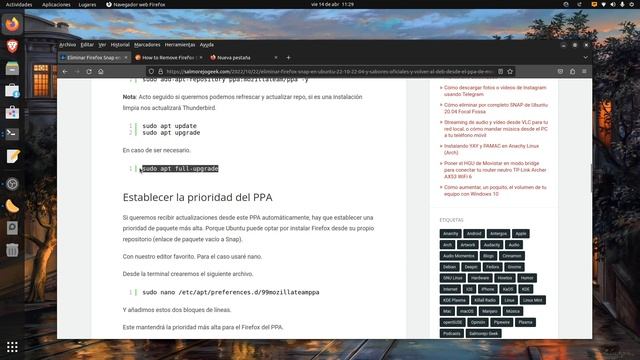640x360 pixels.
Task: Open Terminal from the dock
Action: [x=12, y=134]
